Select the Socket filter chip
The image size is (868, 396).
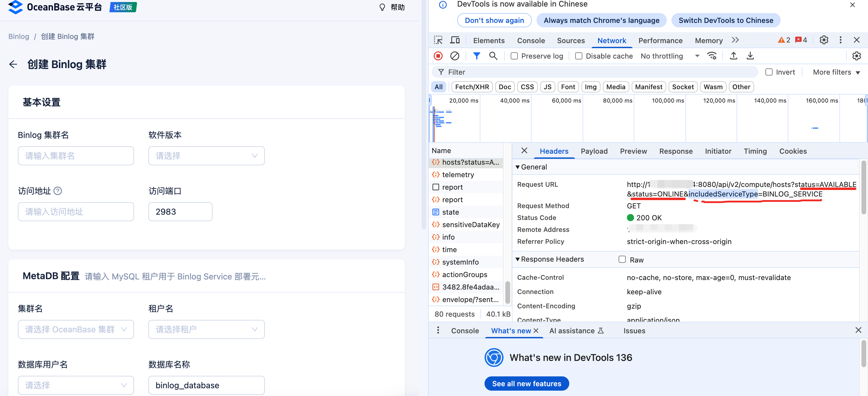point(683,87)
